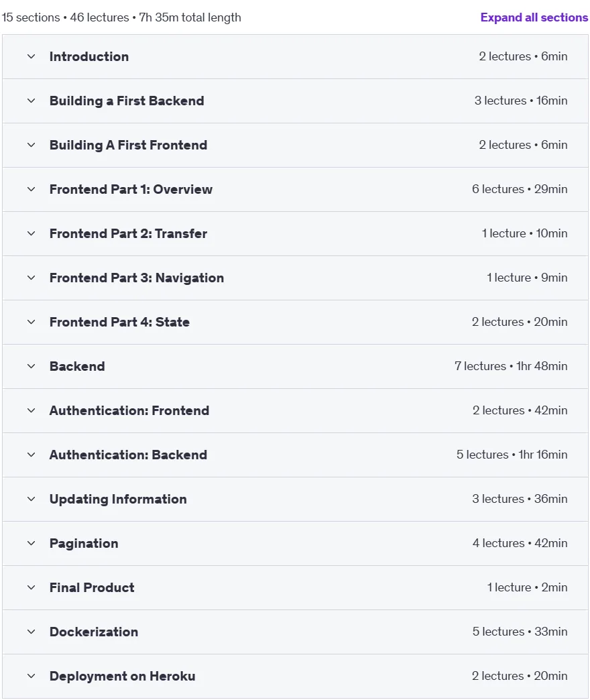The width and height of the screenshot is (590, 700).
Task: Click the 5 lectures 1hr 16min label
Action: 512,455
